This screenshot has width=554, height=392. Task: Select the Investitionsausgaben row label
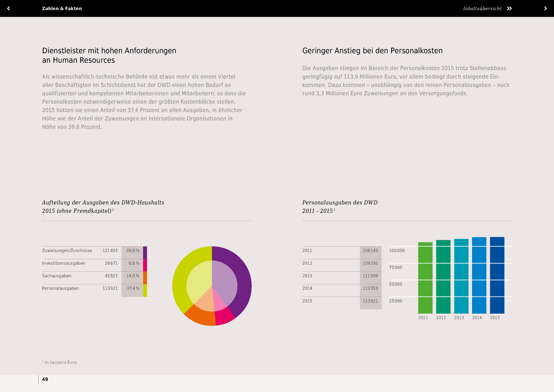coord(63,263)
